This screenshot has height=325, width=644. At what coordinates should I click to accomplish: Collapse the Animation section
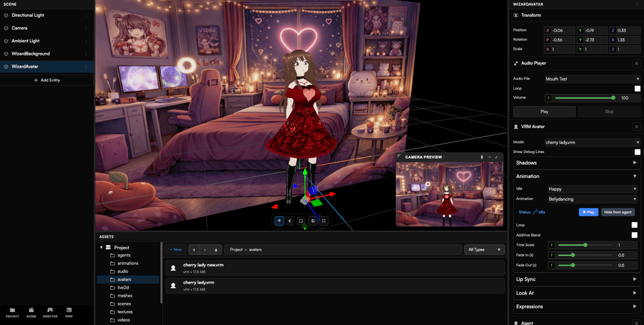[576, 176]
